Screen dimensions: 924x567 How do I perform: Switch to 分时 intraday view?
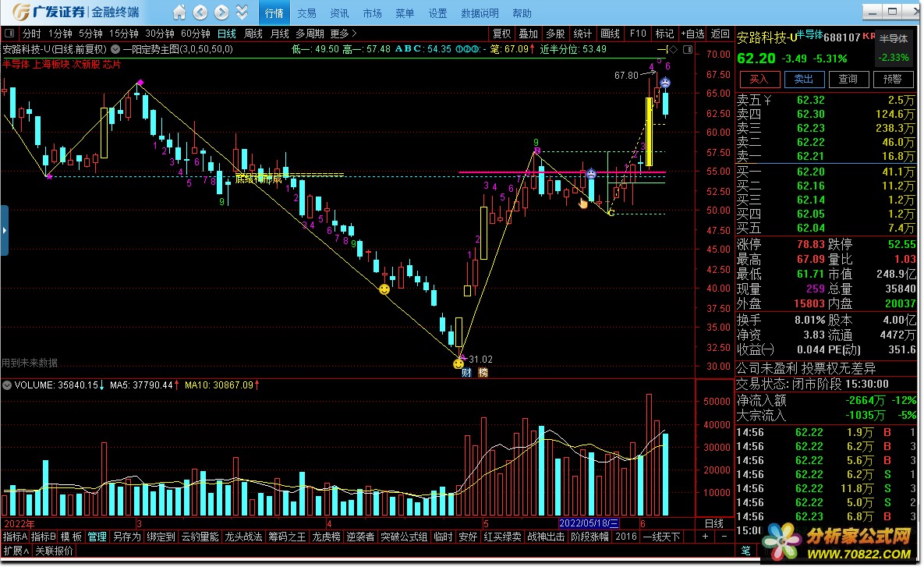click(31, 34)
